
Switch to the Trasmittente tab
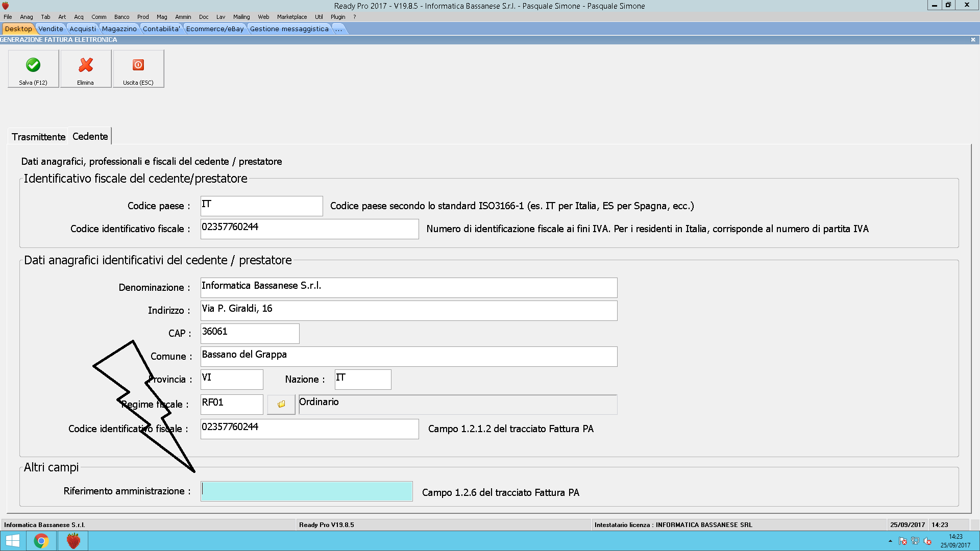(38, 137)
